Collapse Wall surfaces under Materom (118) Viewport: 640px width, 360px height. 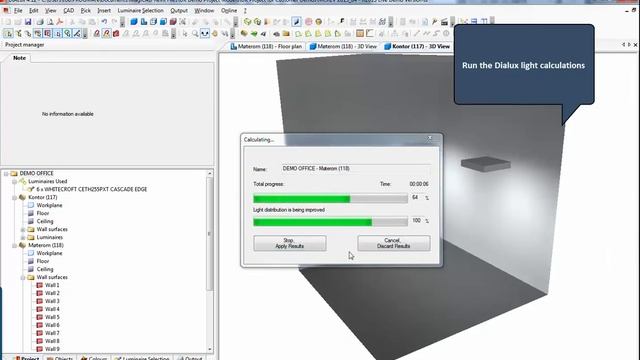(x=23, y=278)
